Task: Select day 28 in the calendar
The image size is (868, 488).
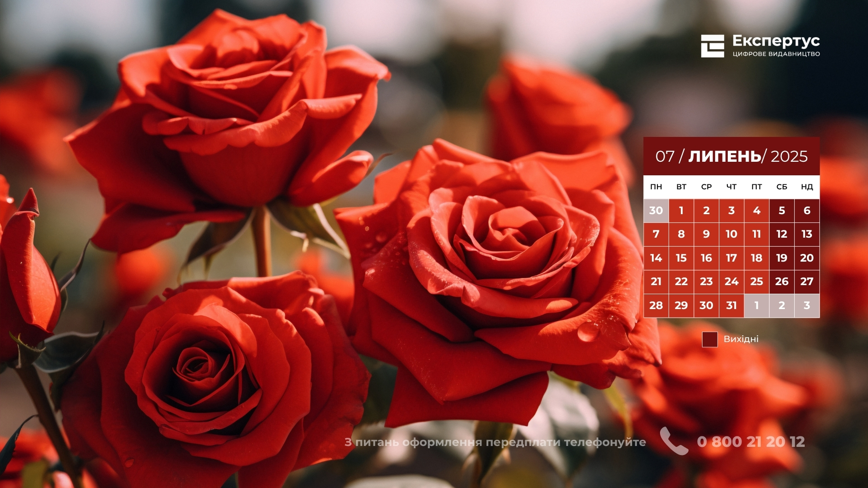Action: coord(656,305)
